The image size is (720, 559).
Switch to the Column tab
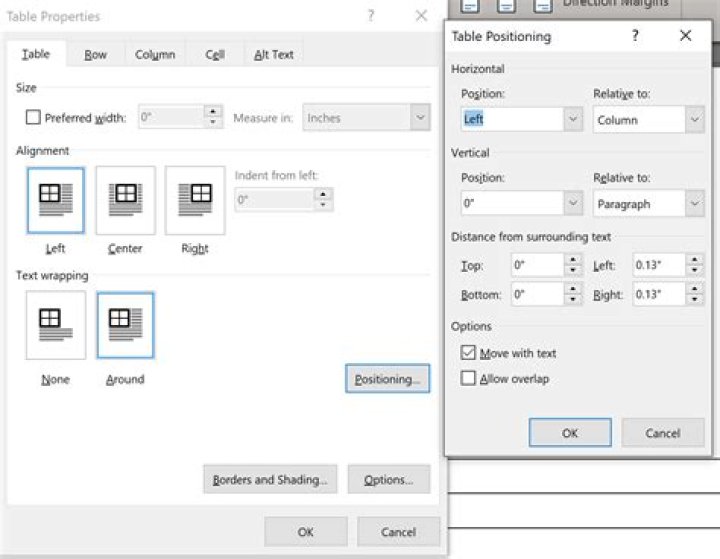pos(155,55)
